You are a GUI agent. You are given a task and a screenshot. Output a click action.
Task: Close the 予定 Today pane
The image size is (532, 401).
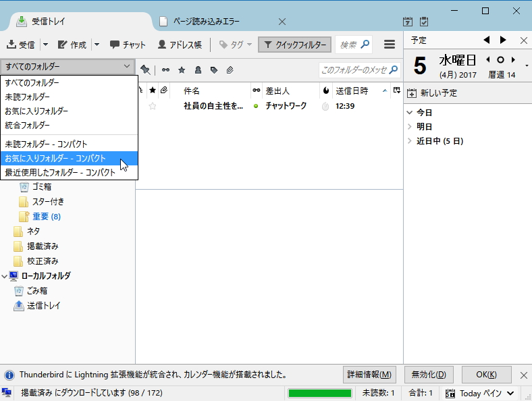(523, 41)
